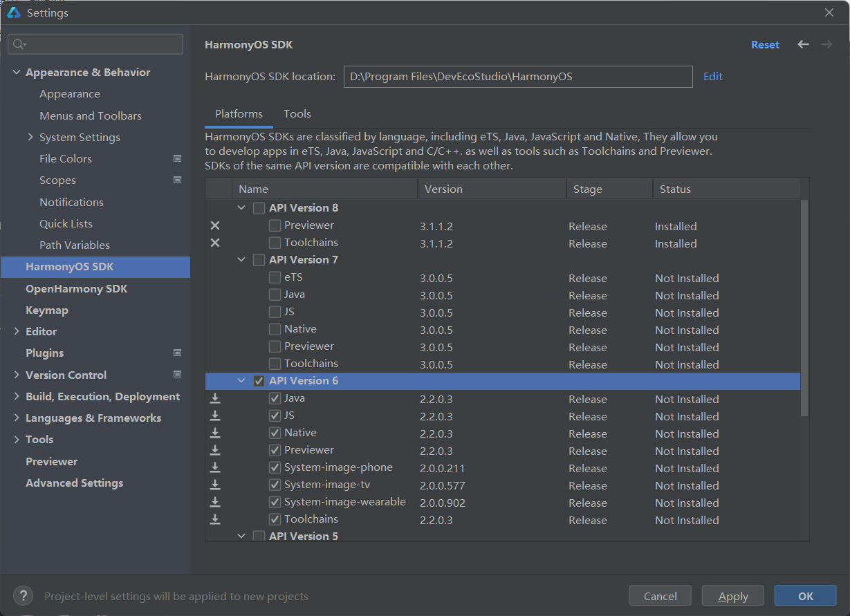Image resolution: width=850 pixels, height=616 pixels.
Task: Click the X uninstall icon for Previewer 3.1.1.2
Action: click(x=215, y=225)
